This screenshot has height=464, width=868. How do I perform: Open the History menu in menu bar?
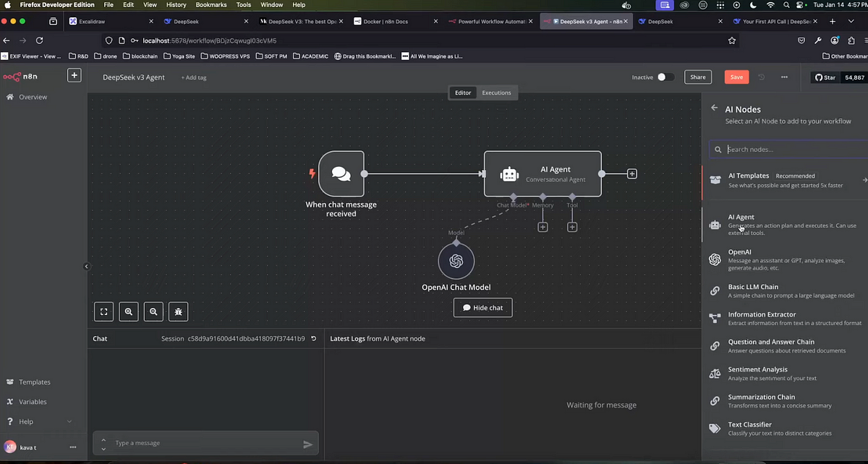176,5
